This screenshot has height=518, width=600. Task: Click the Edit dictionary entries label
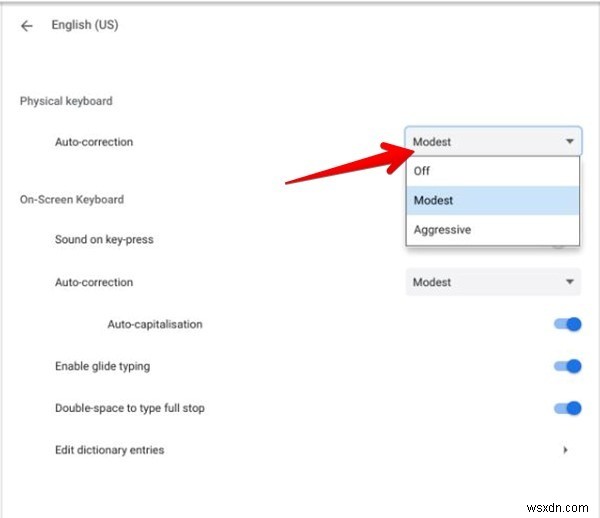[x=109, y=450]
